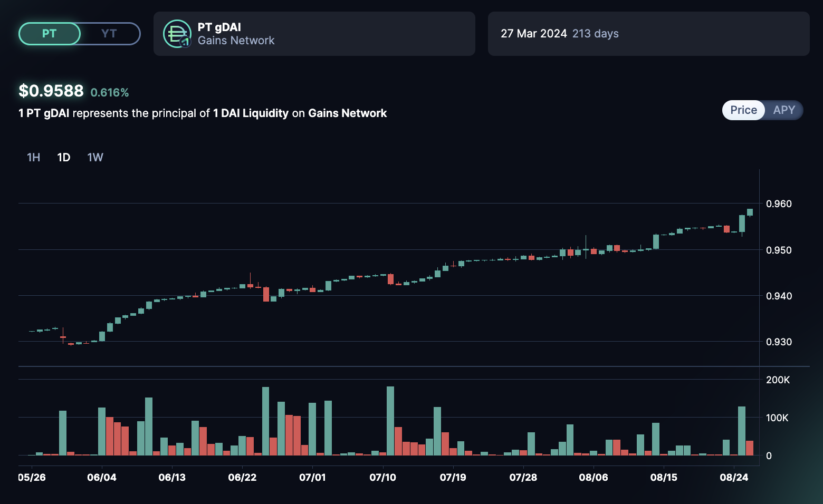The width and height of the screenshot is (823, 504).
Task: Click the tallest volume bar at 07/10
Action: tap(390, 421)
